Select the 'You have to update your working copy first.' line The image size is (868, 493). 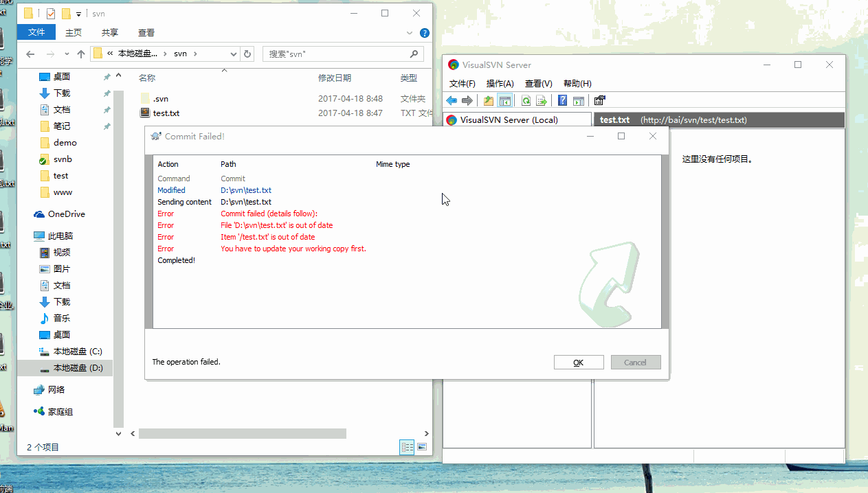pos(293,249)
